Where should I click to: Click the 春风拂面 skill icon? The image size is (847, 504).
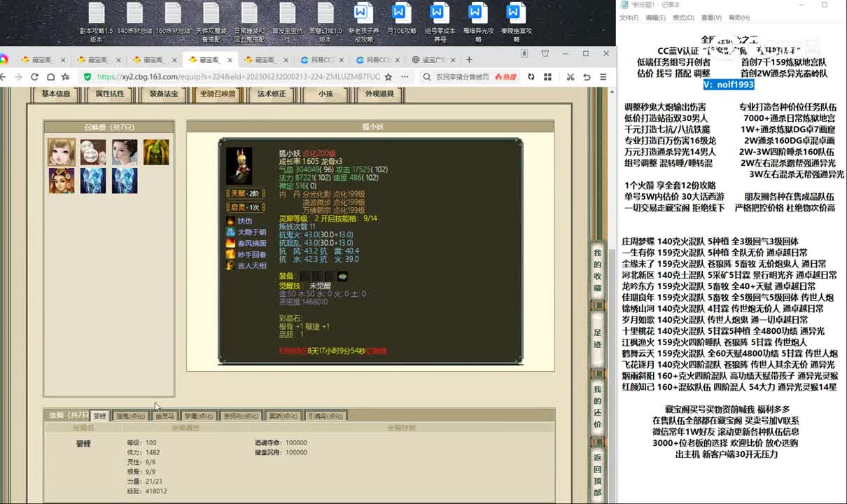click(230, 243)
